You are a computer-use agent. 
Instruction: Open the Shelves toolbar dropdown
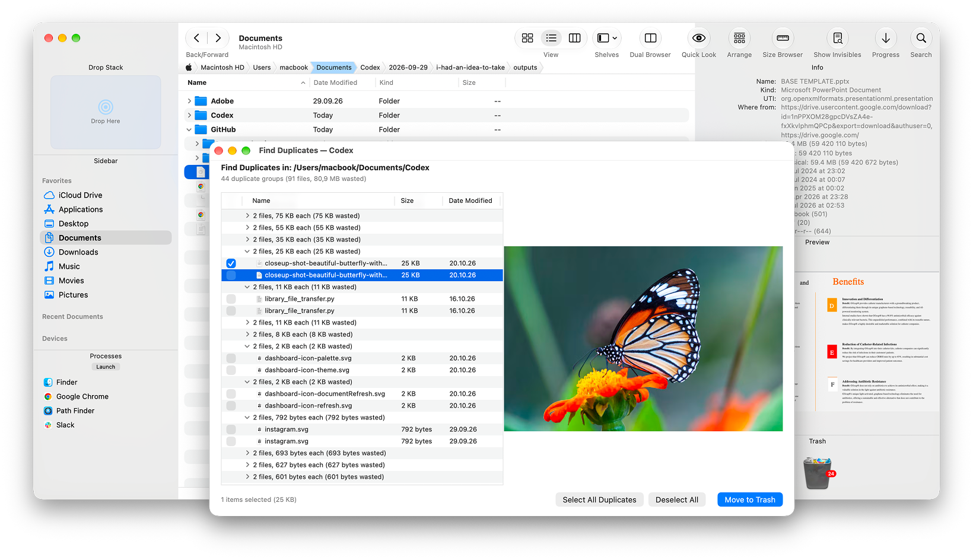coord(607,38)
